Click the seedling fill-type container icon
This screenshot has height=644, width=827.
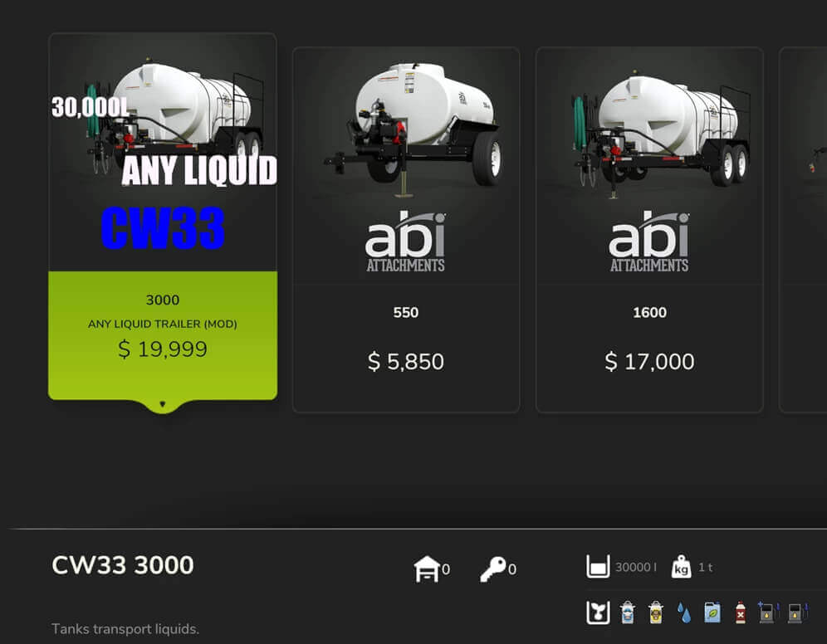click(598, 612)
